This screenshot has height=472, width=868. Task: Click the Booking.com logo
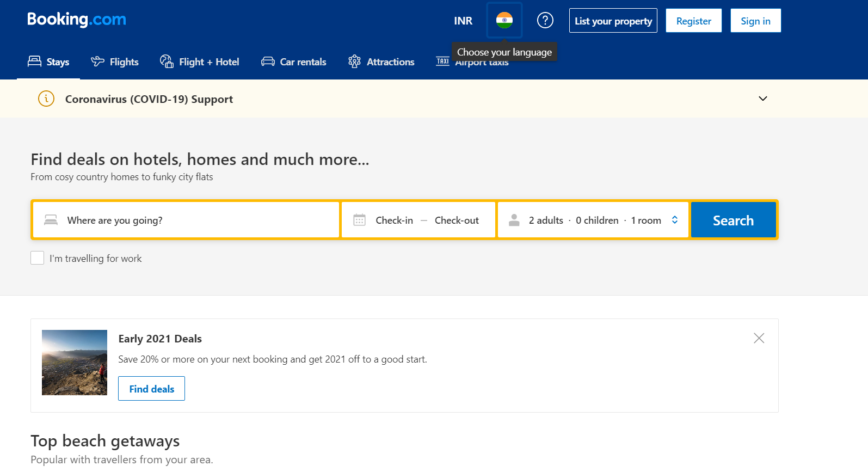pyautogui.click(x=77, y=20)
